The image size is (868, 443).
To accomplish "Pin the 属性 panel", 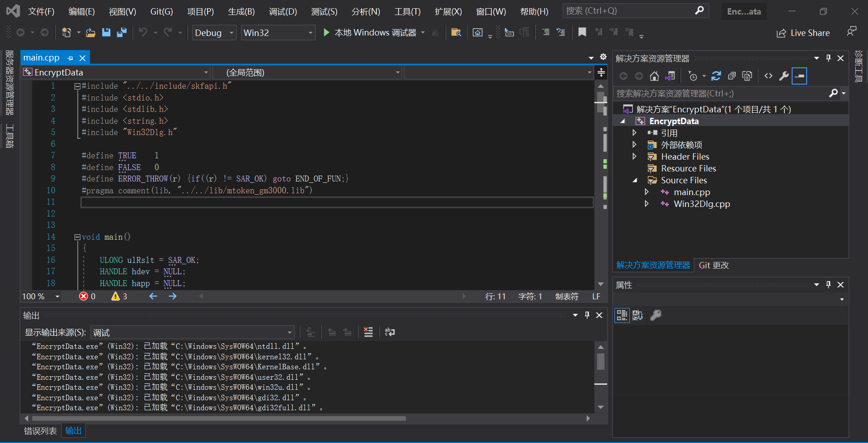I will coord(828,284).
